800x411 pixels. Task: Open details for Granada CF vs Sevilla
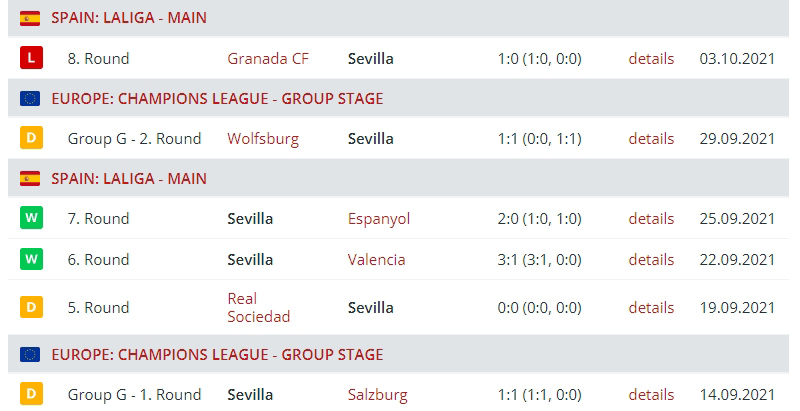pyautogui.click(x=651, y=59)
